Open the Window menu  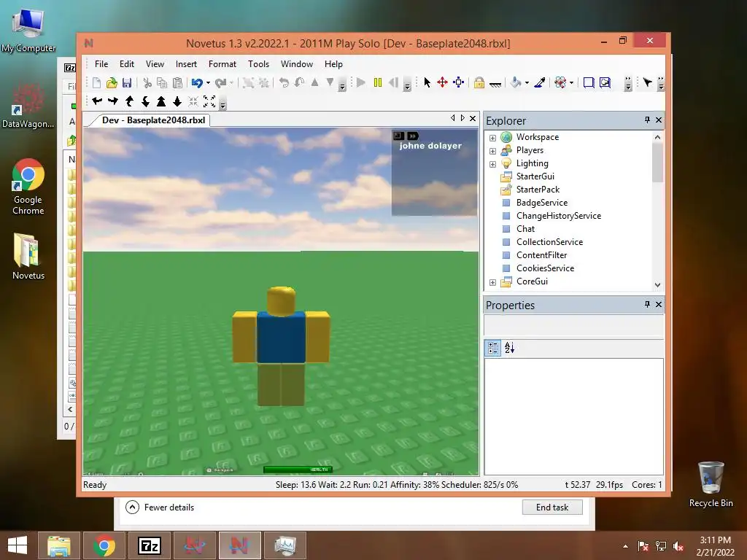tap(297, 64)
